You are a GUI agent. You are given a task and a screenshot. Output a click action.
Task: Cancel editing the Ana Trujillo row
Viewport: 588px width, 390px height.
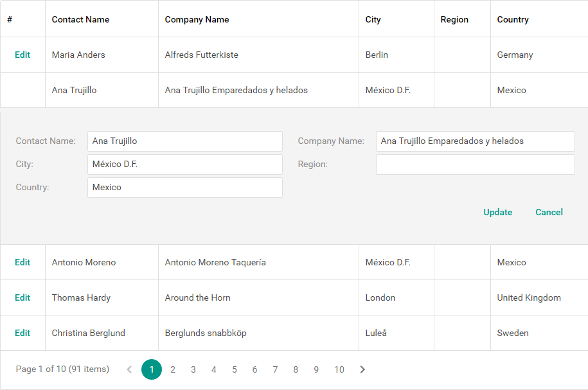pyautogui.click(x=549, y=212)
